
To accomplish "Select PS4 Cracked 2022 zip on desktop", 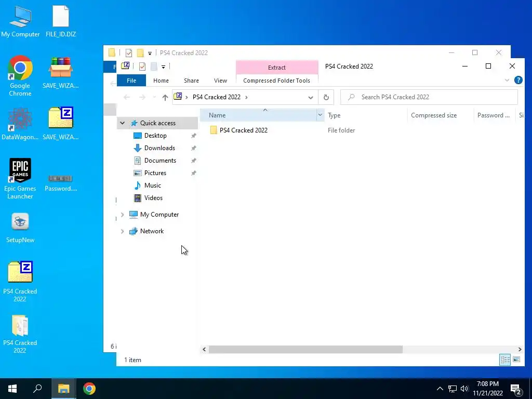I will coord(20,282).
